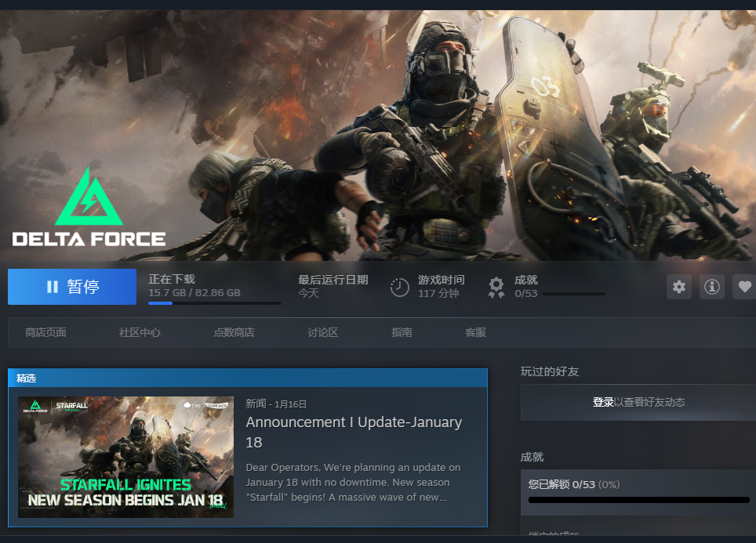Click the 0/53 achievement bar beside 成就
Viewport: 756px width, 543px height.
[x=573, y=295]
